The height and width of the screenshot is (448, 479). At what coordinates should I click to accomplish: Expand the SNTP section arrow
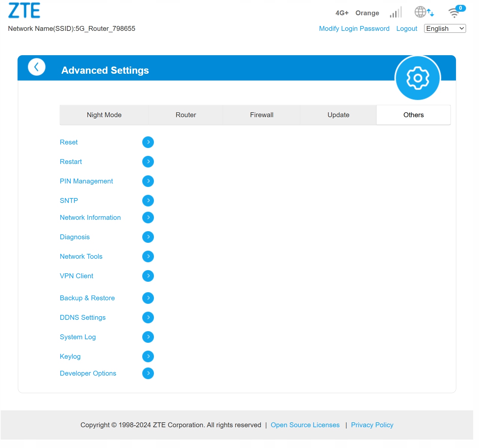(148, 201)
